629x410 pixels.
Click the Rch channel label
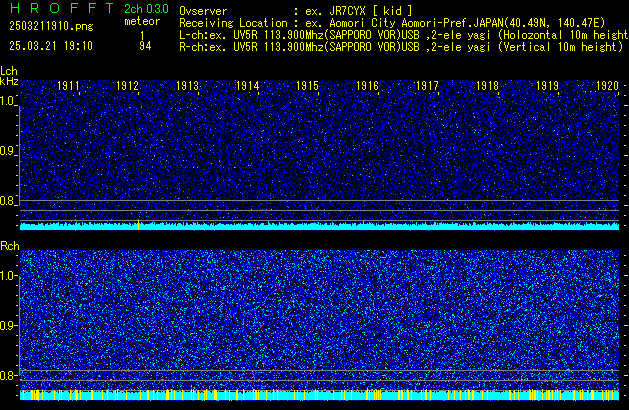click(10, 246)
